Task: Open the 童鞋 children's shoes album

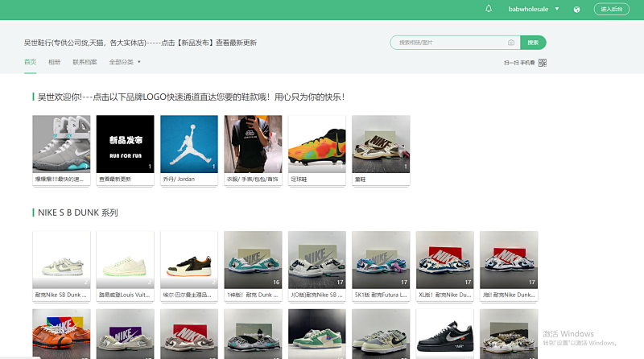Action: (x=381, y=144)
